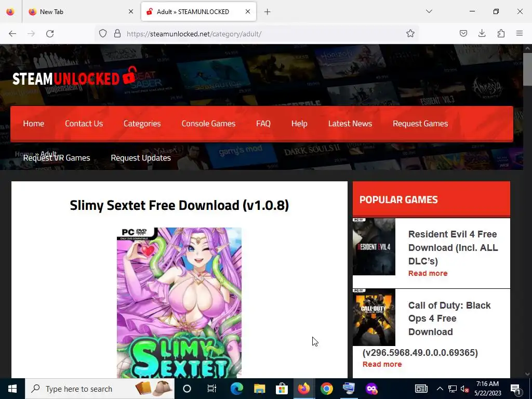Open the Categories menu

(142, 124)
